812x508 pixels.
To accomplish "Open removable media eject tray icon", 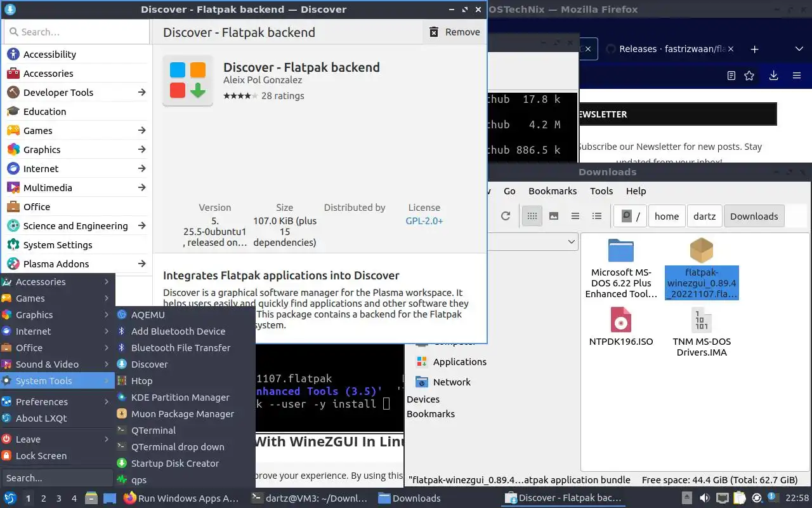I will [x=686, y=498].
